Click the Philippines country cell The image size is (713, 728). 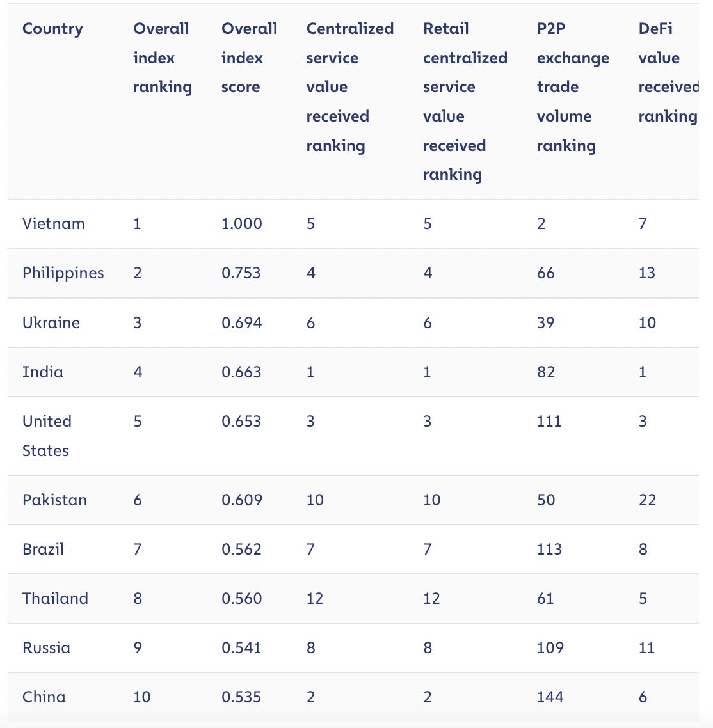pos(63,273)
